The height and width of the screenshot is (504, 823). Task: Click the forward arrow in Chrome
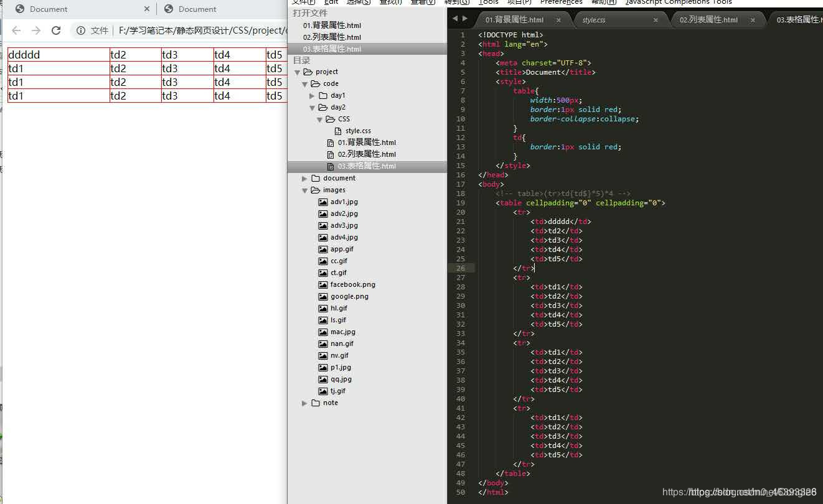36,30
